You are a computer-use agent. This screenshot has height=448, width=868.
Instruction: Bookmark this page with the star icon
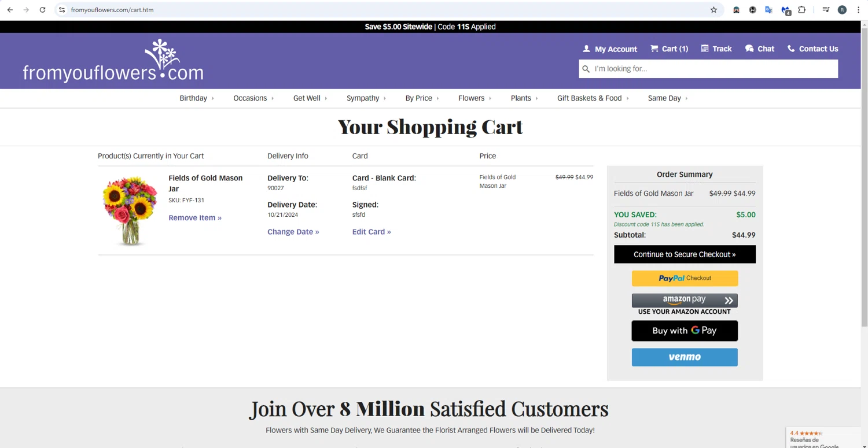coord(713,10)
